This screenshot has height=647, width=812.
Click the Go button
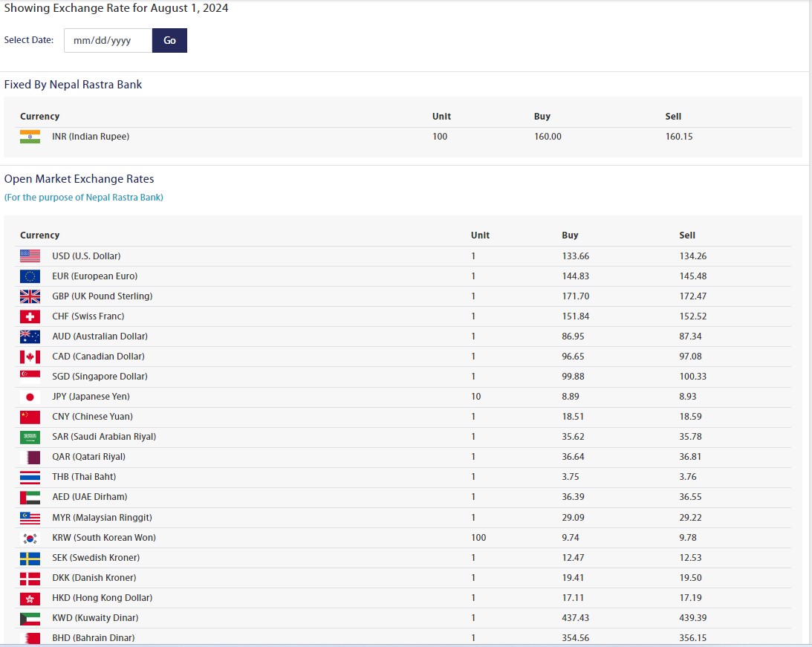[x=169, y=41]
